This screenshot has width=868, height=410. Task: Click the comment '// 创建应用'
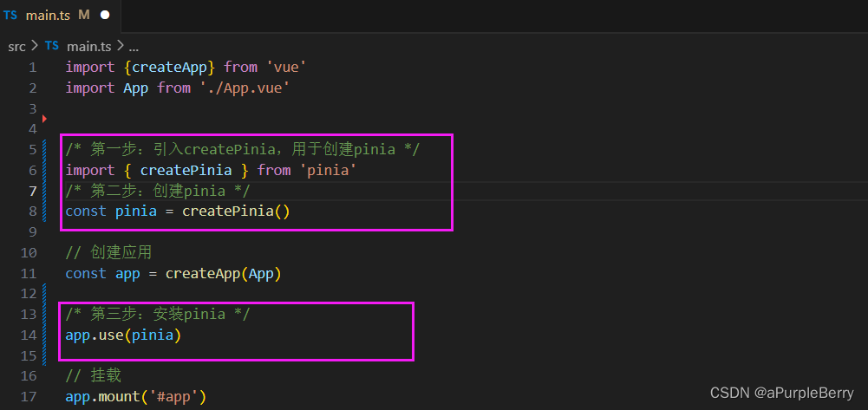pos(108,253)
